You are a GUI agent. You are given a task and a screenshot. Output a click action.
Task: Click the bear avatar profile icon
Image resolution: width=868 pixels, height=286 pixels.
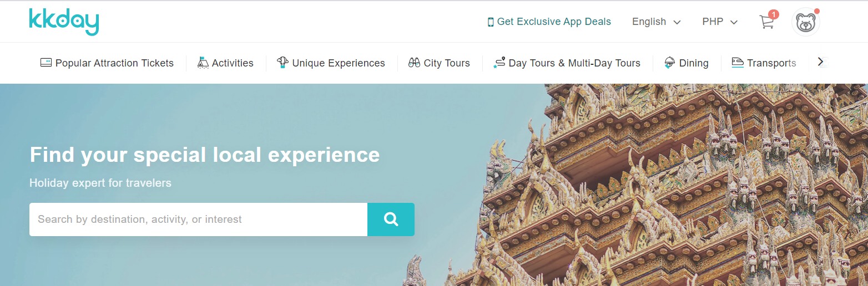[806, 22]
